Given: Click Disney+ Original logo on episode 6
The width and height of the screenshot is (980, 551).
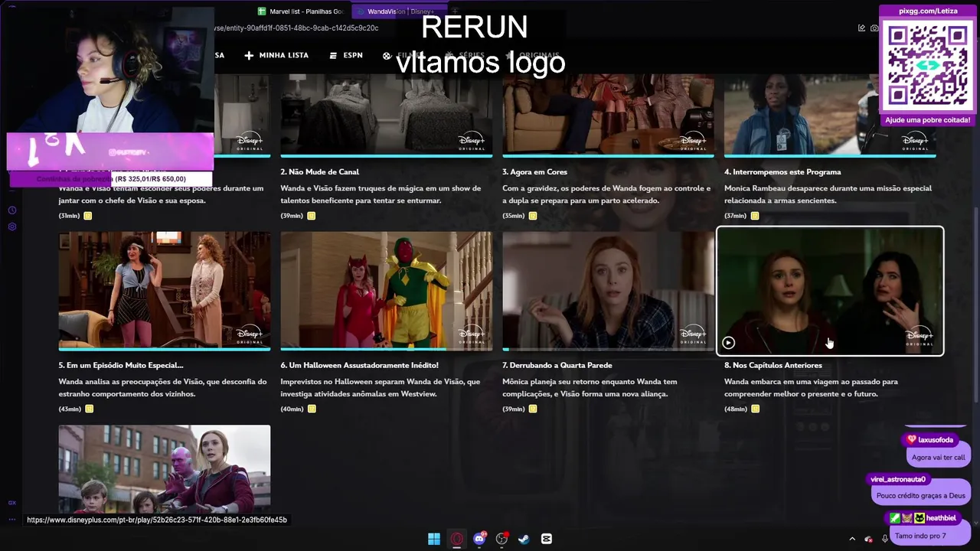Looking at the screenshot, I should 472,337.
